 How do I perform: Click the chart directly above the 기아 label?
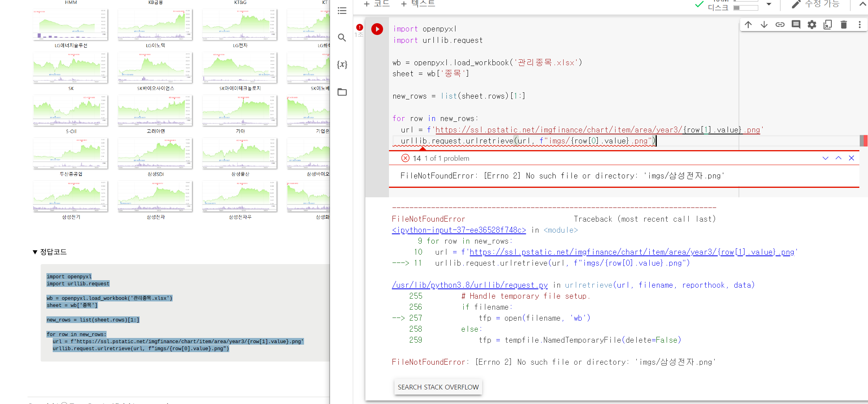240,111
